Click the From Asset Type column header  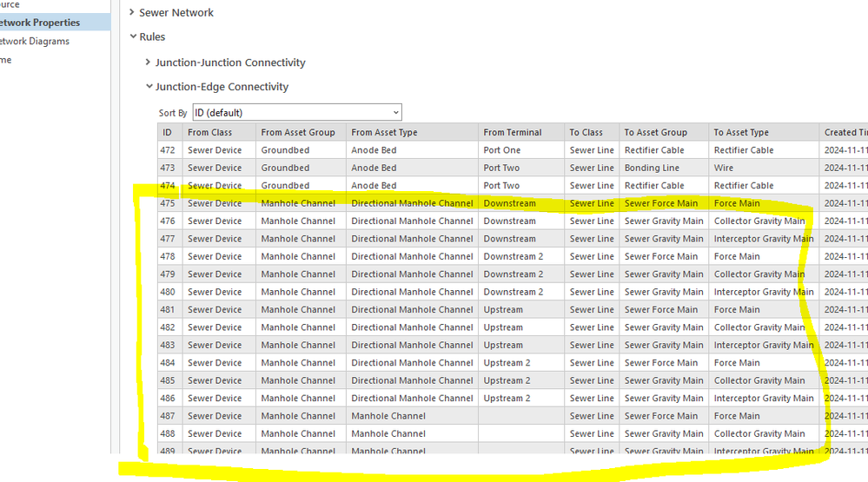tap(412, 132)
